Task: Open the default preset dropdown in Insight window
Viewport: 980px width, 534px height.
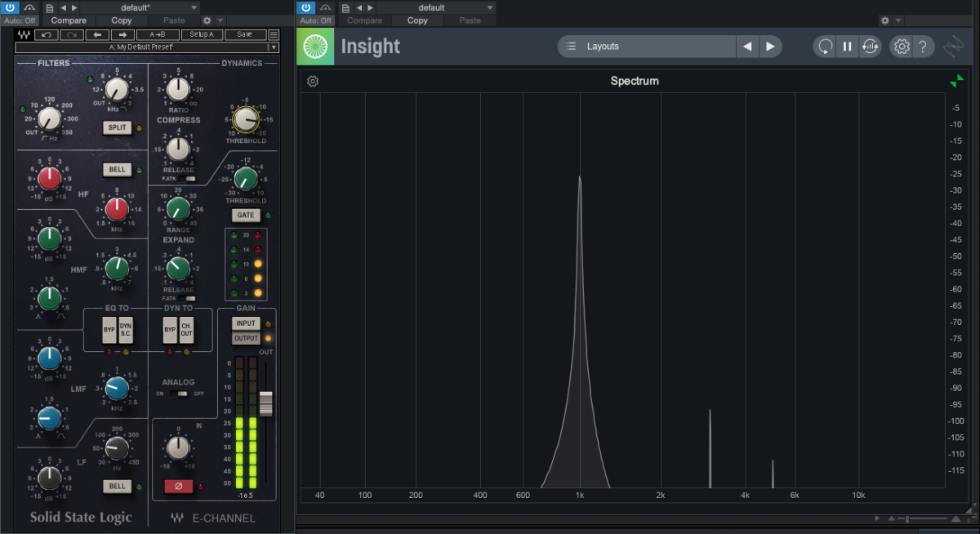Action: coord(435,7)
